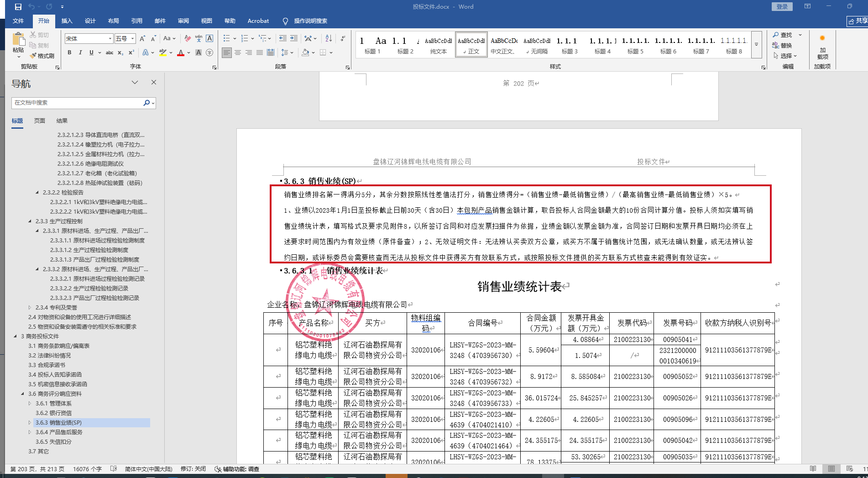The image size is (868, 478).
Task: Open the line spacing dropdown
Action: coord(287,53)
